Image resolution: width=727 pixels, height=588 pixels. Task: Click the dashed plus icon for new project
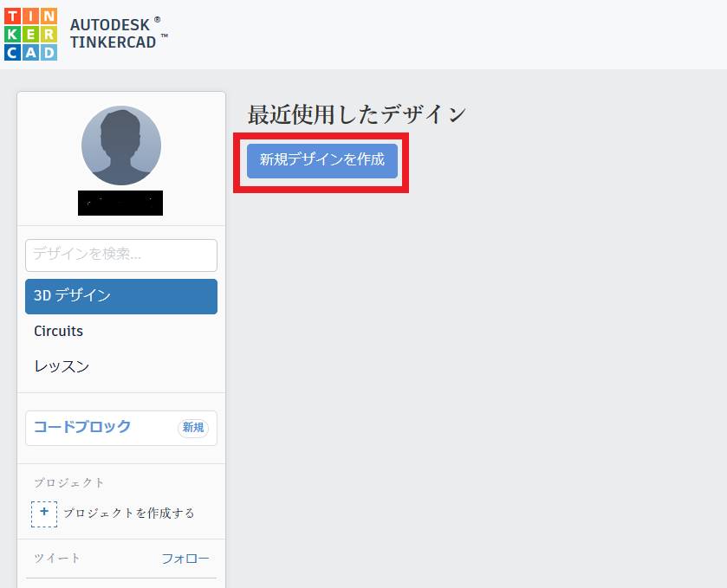(x=44, y=514)
